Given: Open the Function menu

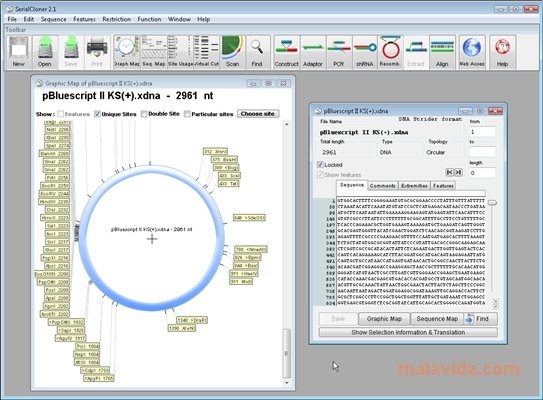Looking at the screenshot, I should click(149, 19).
